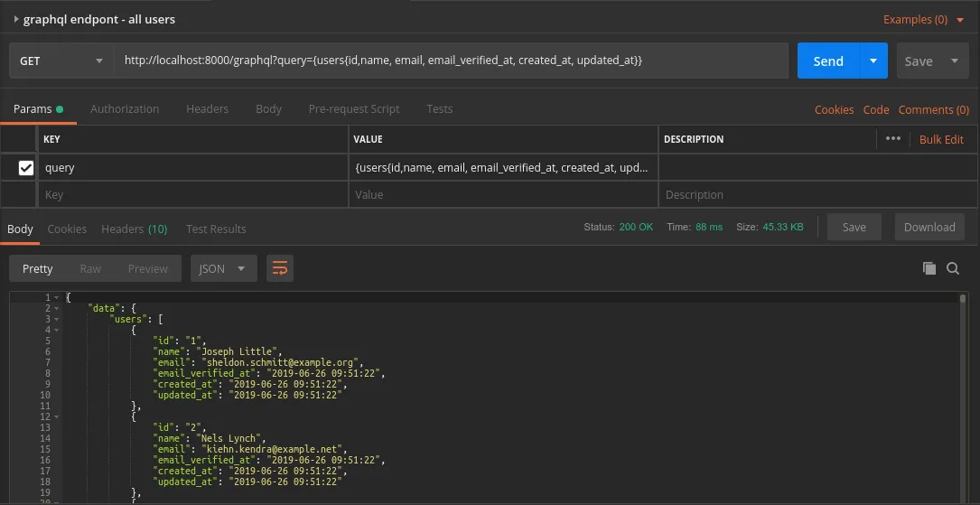Open the response Headers (10) tab
980x505 pixels.
[134, 229]
